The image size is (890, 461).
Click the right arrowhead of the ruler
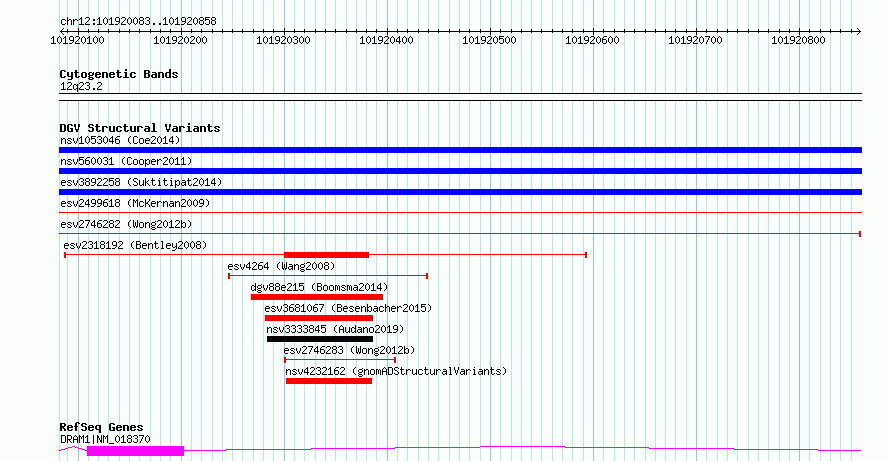click(859, 32)
